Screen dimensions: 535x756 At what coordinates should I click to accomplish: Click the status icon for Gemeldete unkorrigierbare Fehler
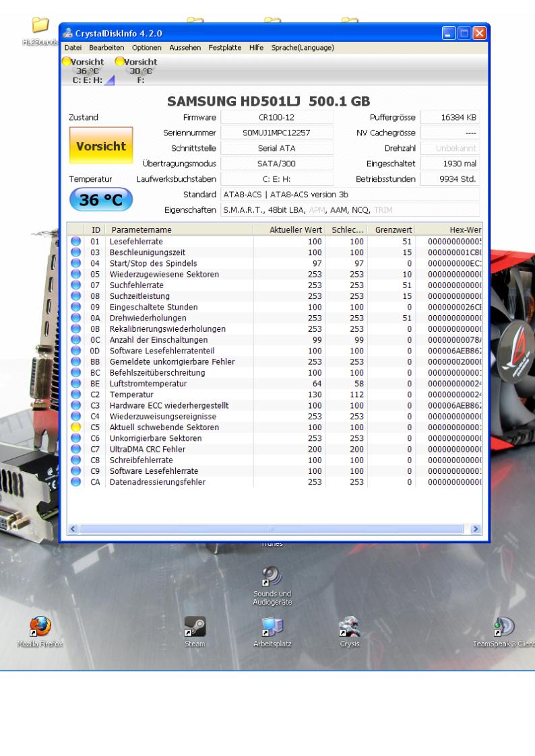pyautogui.click(x=75, y=362)
